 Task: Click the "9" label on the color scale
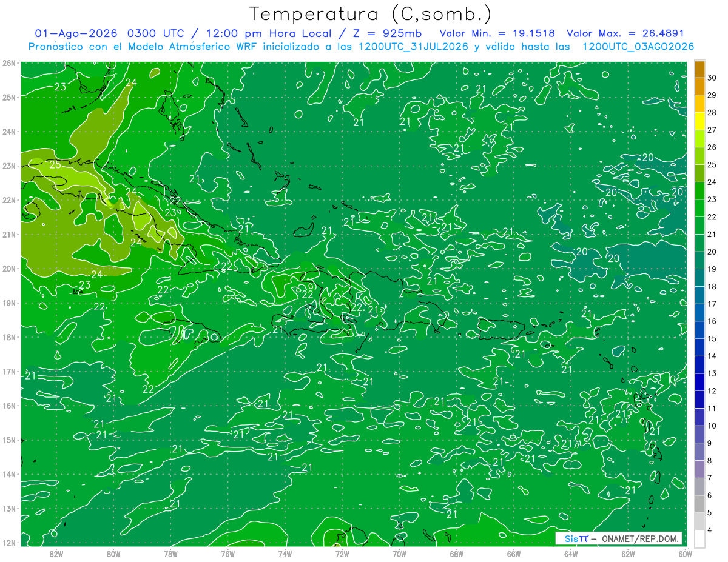tap(710, 443)
